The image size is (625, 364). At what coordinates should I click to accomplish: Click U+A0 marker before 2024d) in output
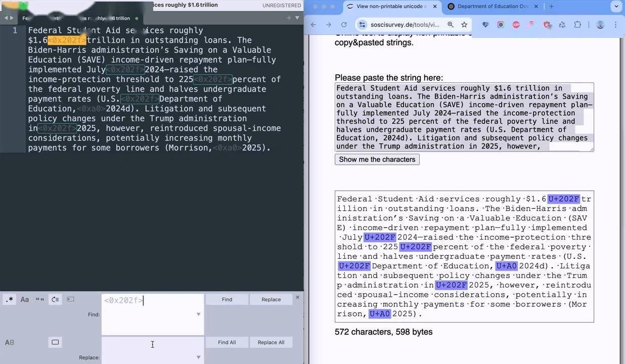[507, 266]
